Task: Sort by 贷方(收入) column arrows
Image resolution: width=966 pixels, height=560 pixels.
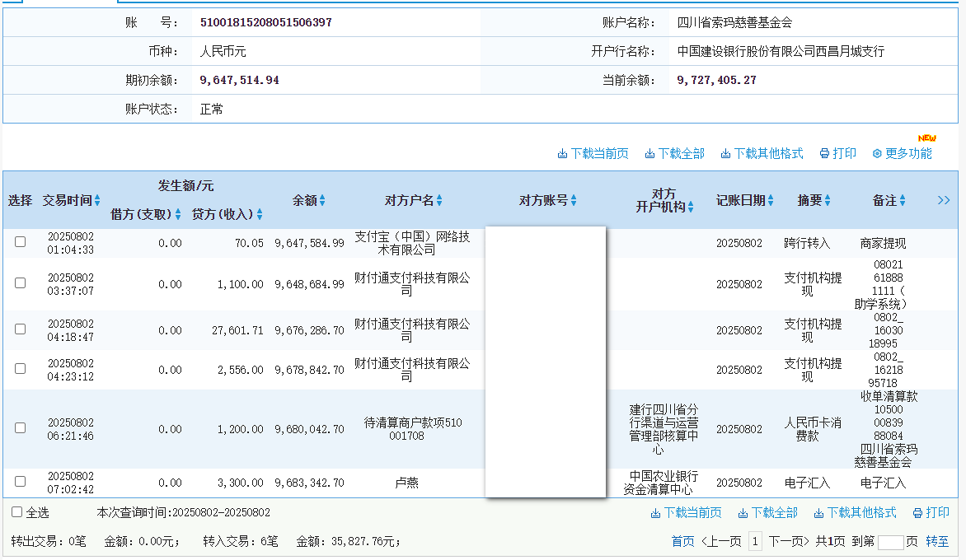Action: pos(260,214)
